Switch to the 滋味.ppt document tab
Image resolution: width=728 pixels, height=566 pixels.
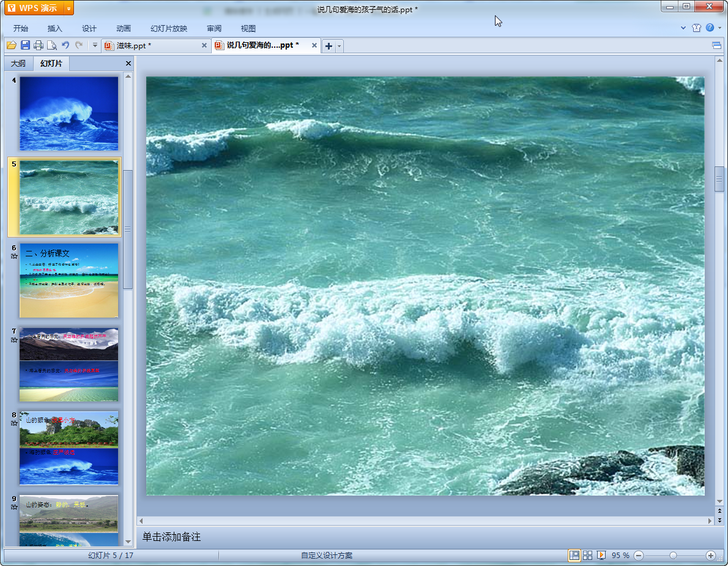(133, 46)
